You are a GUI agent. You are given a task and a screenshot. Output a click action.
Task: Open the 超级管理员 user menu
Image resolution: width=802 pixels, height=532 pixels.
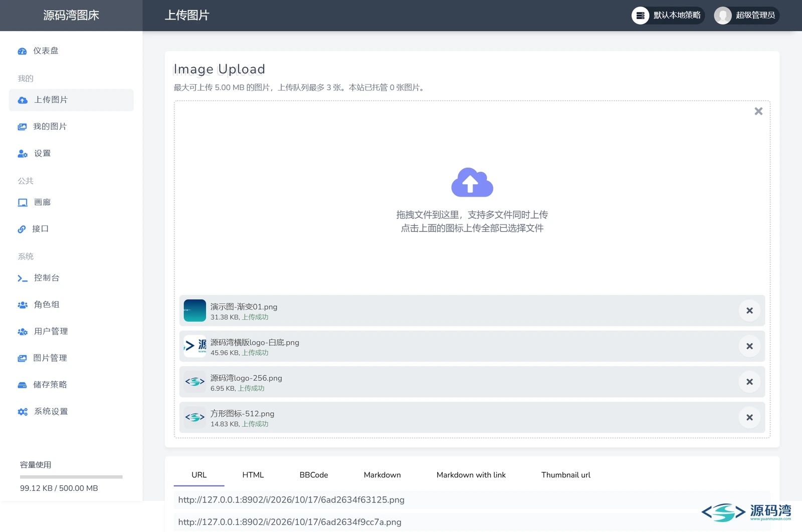746,16
